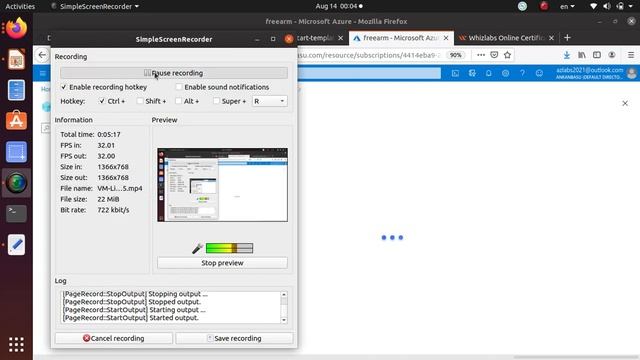Open the text editor in the dock
This screenshot has height=360, width=640.
(x=16, y=244)
